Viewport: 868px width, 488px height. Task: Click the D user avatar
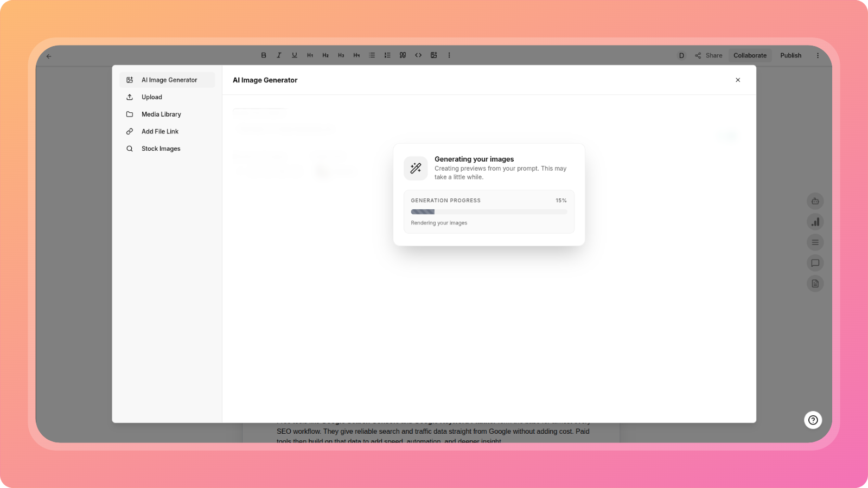click(681, 55)
